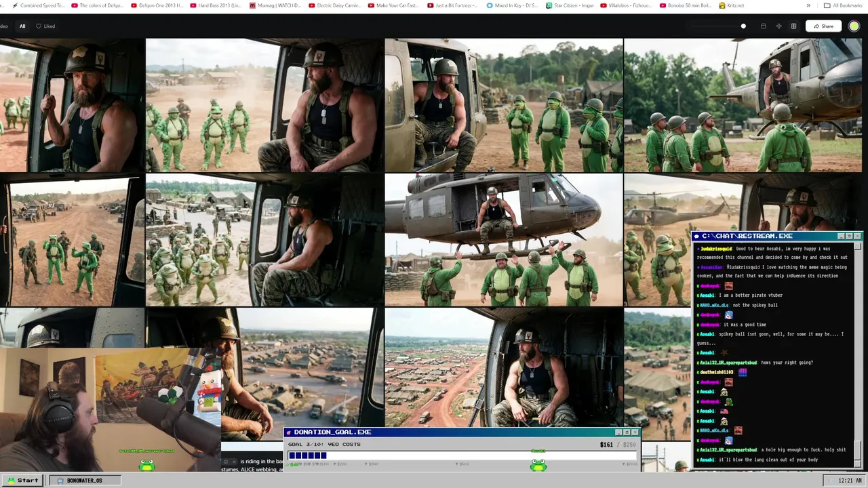Open thumbnail of soldier sitting above red dirt road
Image resolution: width=868 pixels, height=488 pixels.
pyautogui.click(x=504, y=367)
